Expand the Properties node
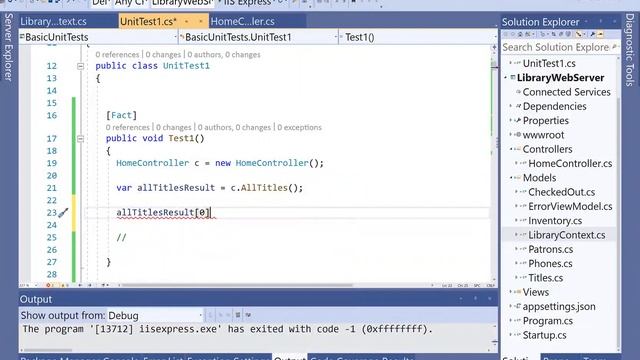 pos(511,120)
